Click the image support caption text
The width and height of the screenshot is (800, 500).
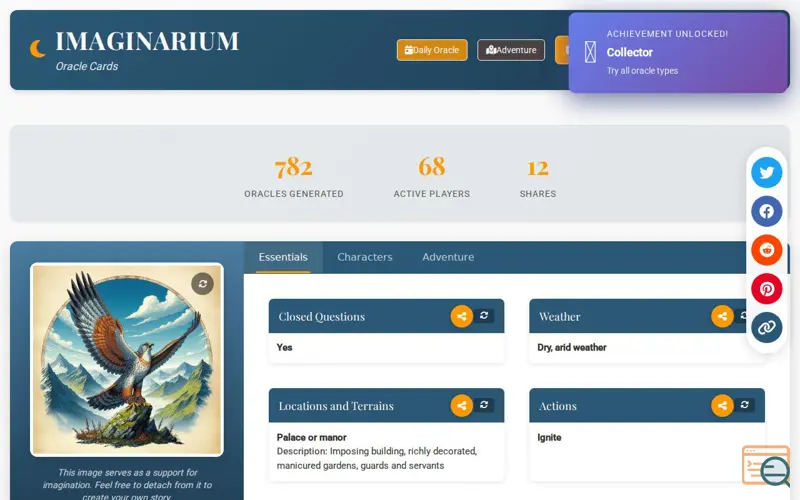[127, 485]
